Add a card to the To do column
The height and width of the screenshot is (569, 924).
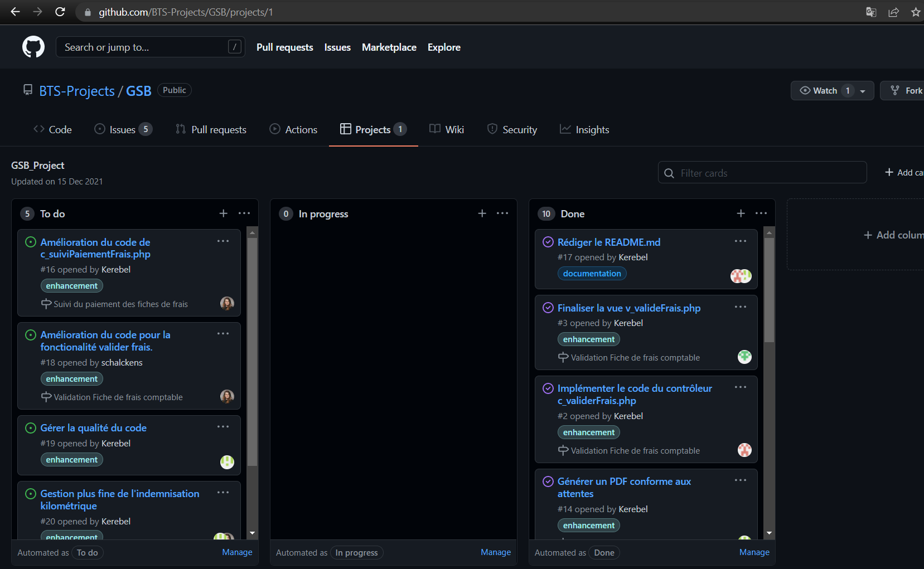pyautogui.click(x=223, y=213)
